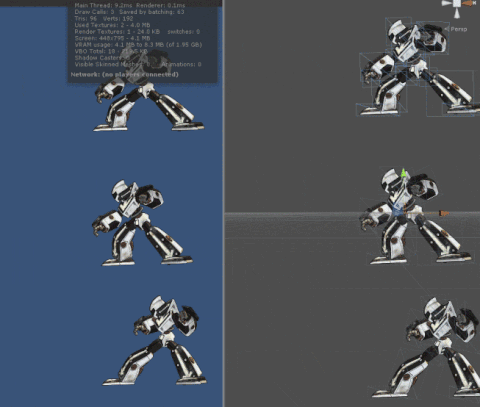Click the center cube of the scene gizmo
The image size is (480, 407).
click(x=457, y=3)
